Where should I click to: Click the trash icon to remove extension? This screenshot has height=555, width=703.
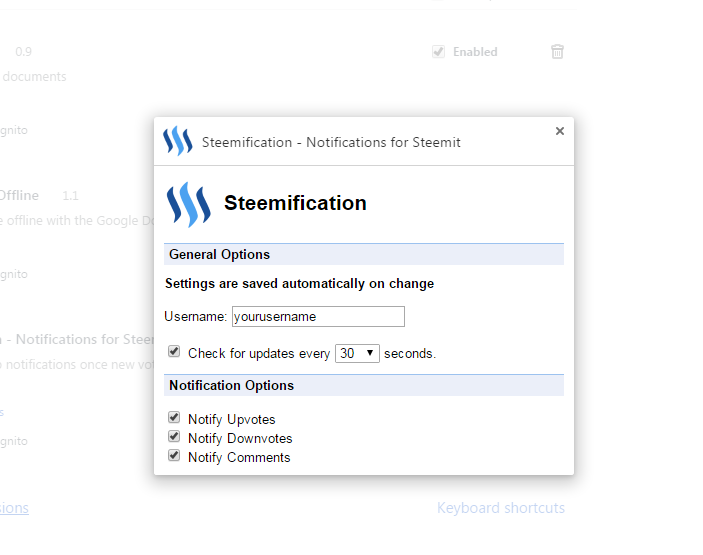tap(558, 52)
